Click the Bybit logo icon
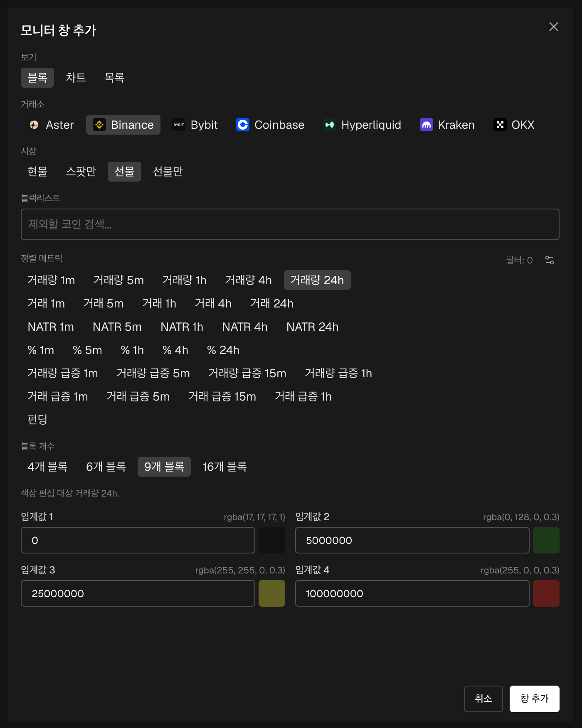 179,125
